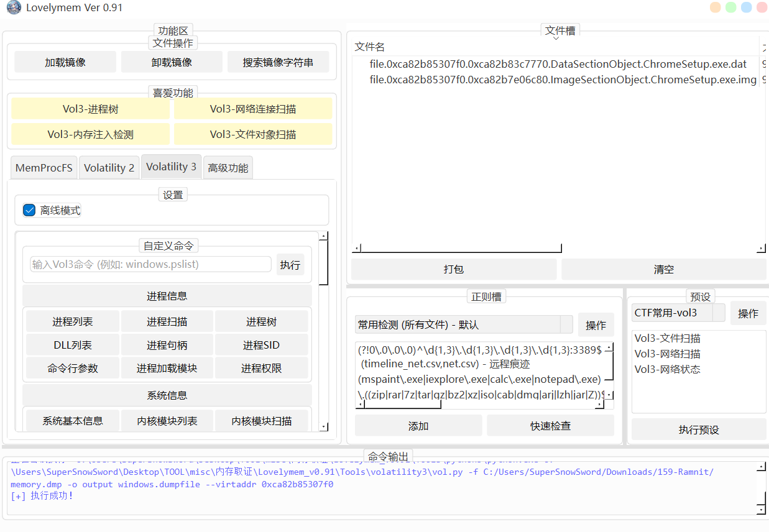Screen dimensions: 769x532
Task: Run Vol3-内存注入检测 favorite function
Action: coord(91,134)
